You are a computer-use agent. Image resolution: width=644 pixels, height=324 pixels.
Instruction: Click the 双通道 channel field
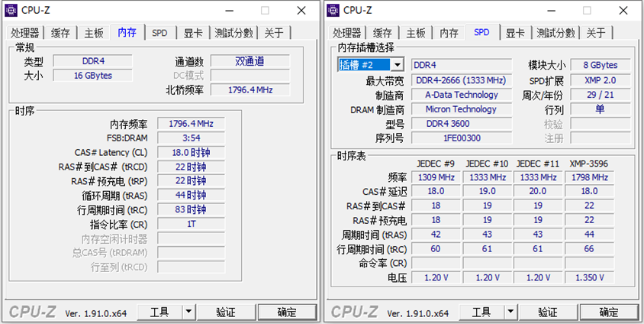(250, 61)
